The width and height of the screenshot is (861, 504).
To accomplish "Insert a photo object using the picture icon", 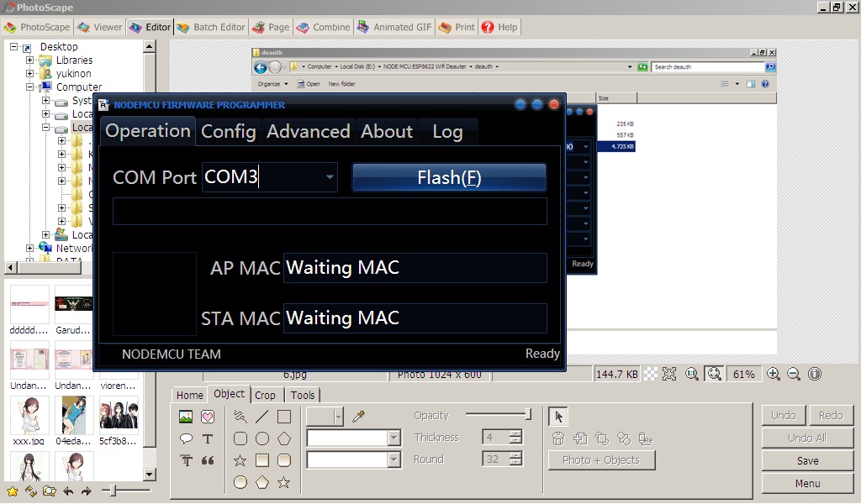I will (186, 417).
